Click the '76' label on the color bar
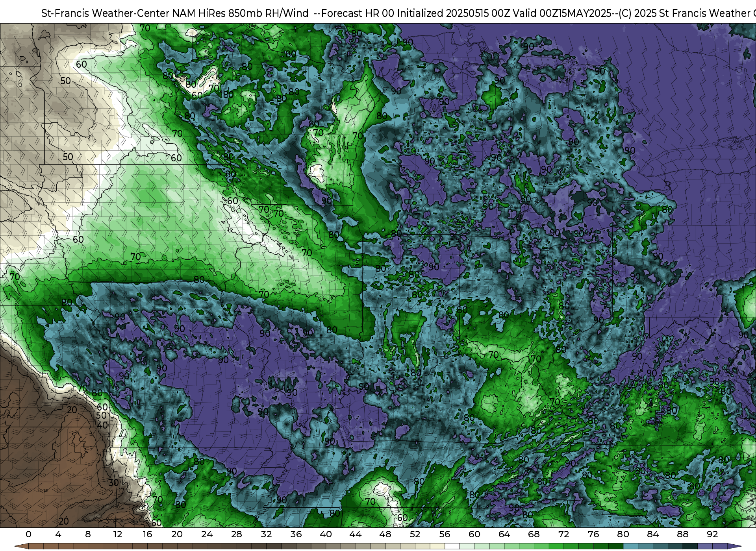Image resolution: width=756 pixels, height=551 pixels. (x=593, y=534)
